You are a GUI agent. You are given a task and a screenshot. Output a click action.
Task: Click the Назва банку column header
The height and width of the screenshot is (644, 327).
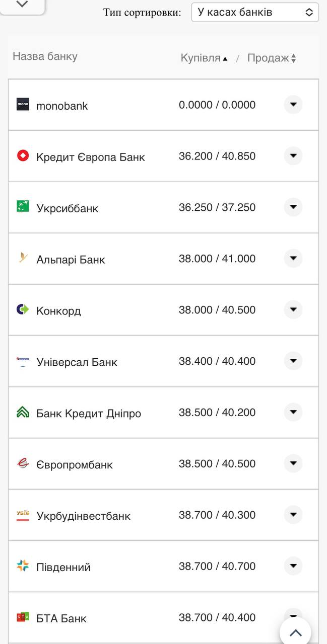(44, 57)
